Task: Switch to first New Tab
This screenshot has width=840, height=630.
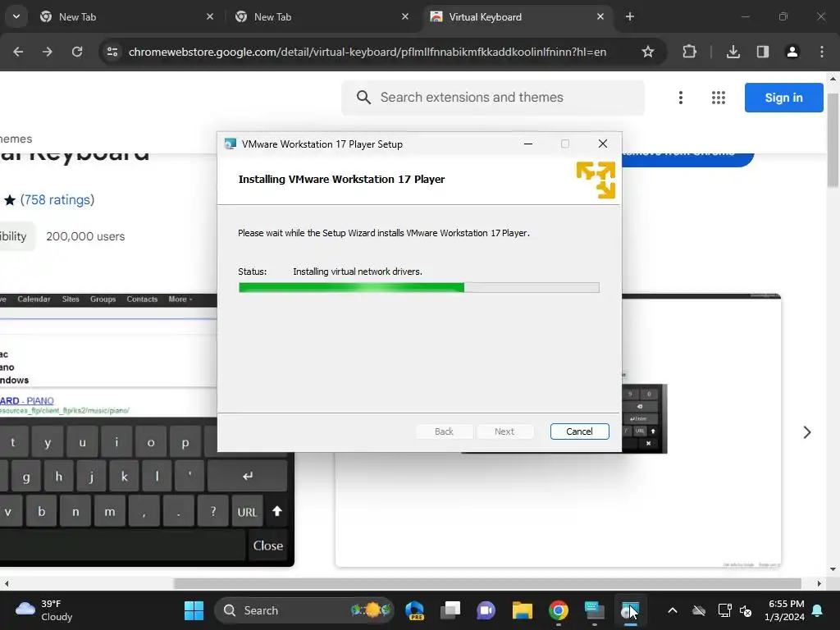Action: [127, 16]
